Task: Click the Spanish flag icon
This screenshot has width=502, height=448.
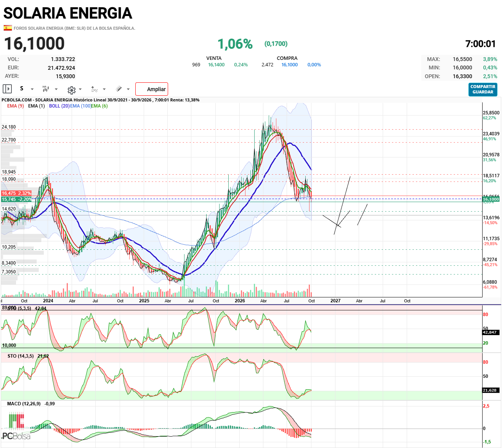Action: [x=8, y=28]
